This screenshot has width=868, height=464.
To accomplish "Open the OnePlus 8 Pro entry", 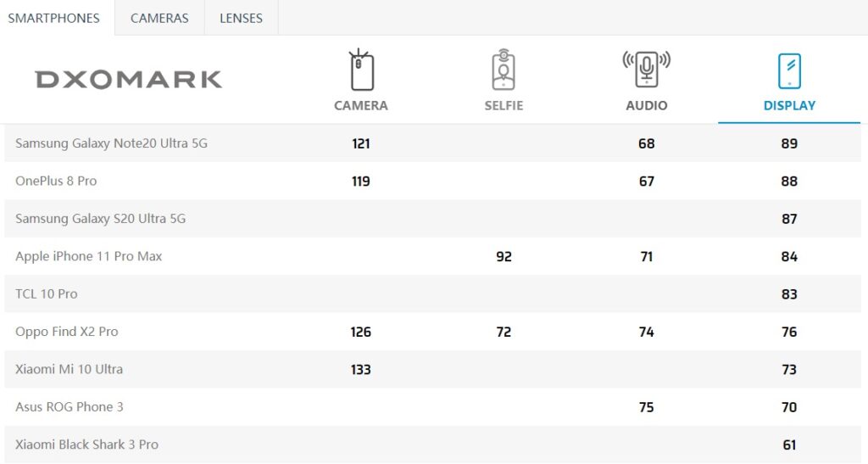I will coord(56,181).
